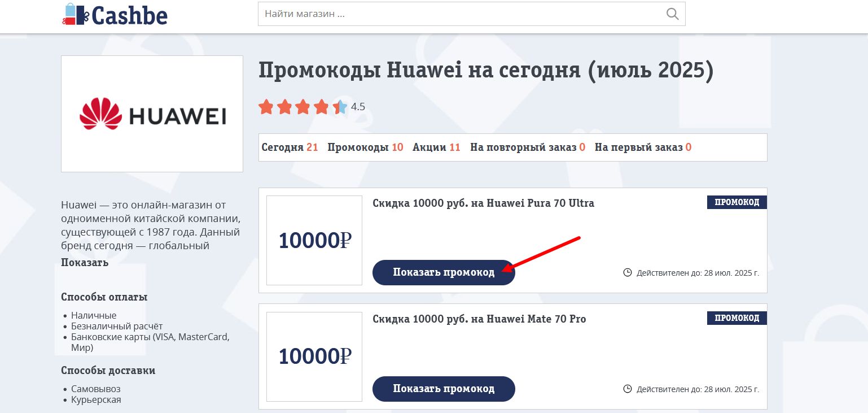Select the "На первый заказ 0" tab
Viewport: 868px width, 413px height.
click(x=643, y=147)
